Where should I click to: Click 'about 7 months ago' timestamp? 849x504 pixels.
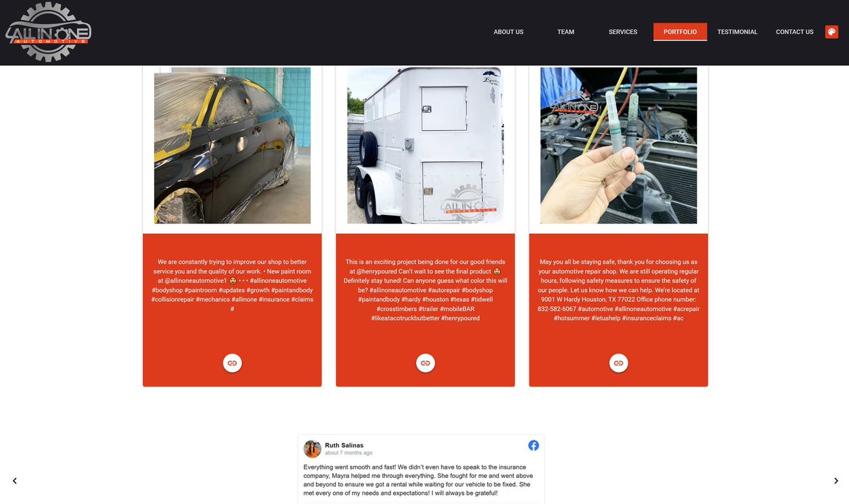349,453
